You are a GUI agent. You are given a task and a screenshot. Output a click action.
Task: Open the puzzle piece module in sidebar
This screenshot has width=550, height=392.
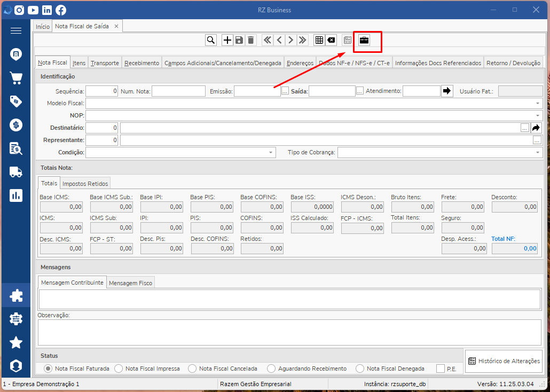pos(16,295)
